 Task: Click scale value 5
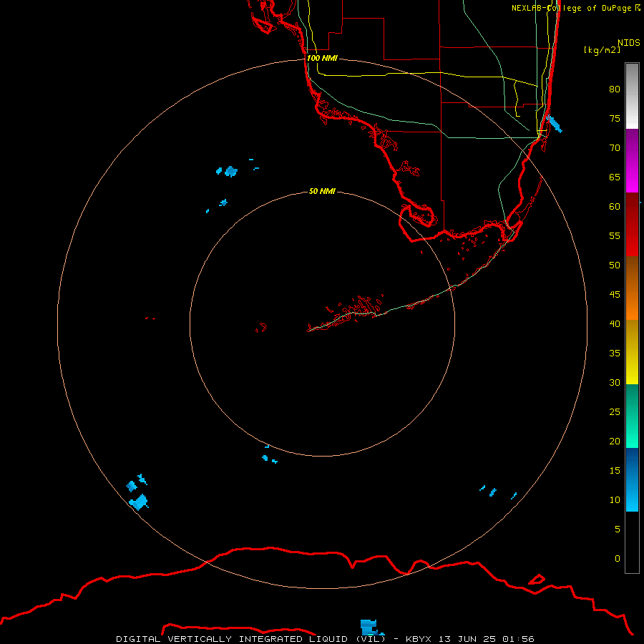(x=618, y=529)
